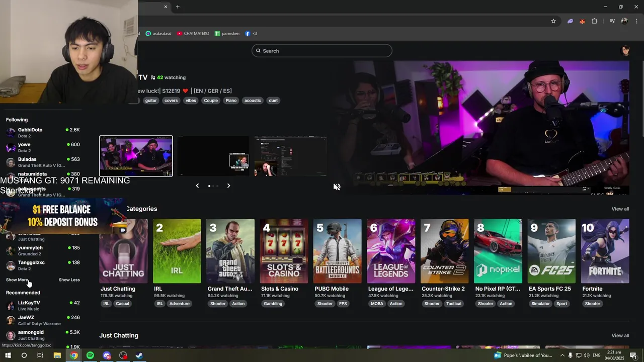Screen dimensions: 644x362
Task: Open Fortnite category card
Action: tap(605, 251)
